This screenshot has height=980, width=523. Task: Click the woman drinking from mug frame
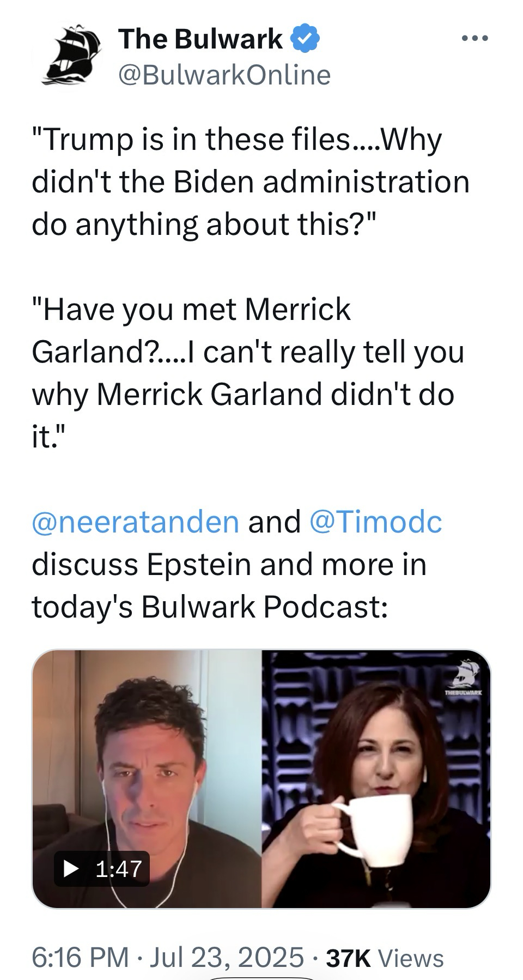pos(376,779)
